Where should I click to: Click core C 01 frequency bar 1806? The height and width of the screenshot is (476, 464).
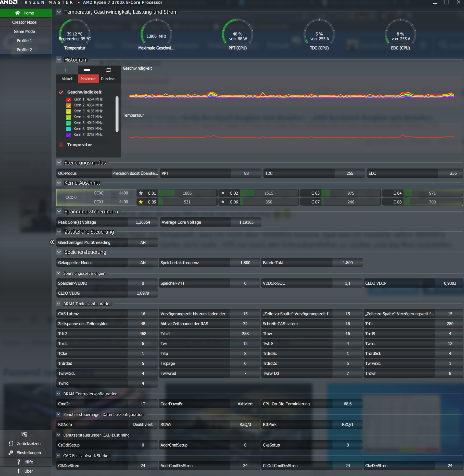(x=188, y=193)
